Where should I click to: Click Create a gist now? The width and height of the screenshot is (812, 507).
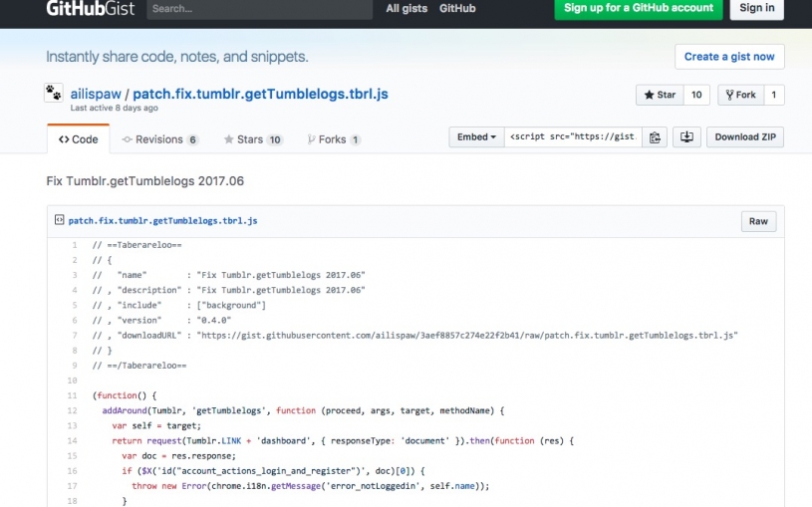[729, 57]
